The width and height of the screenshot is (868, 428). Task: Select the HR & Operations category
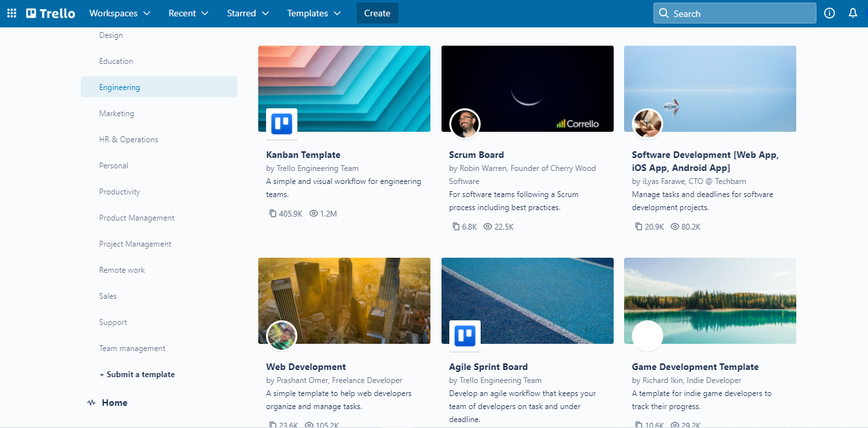128,140
